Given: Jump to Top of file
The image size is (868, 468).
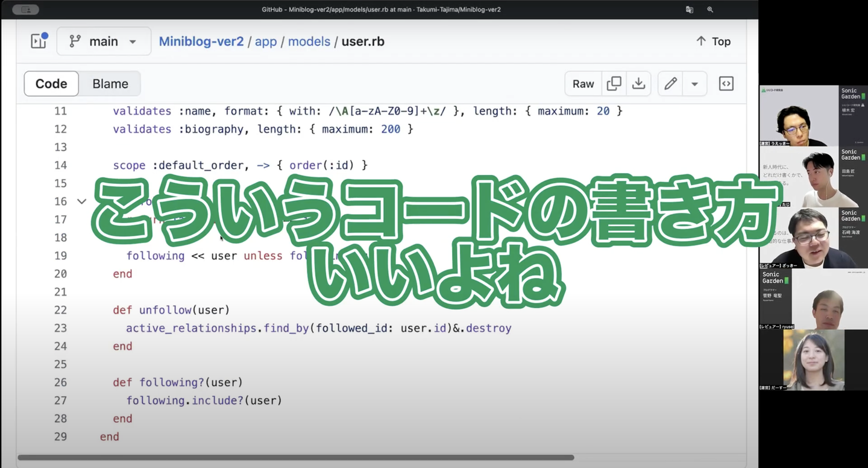Looking at the screenshot, I should (713, 42).
